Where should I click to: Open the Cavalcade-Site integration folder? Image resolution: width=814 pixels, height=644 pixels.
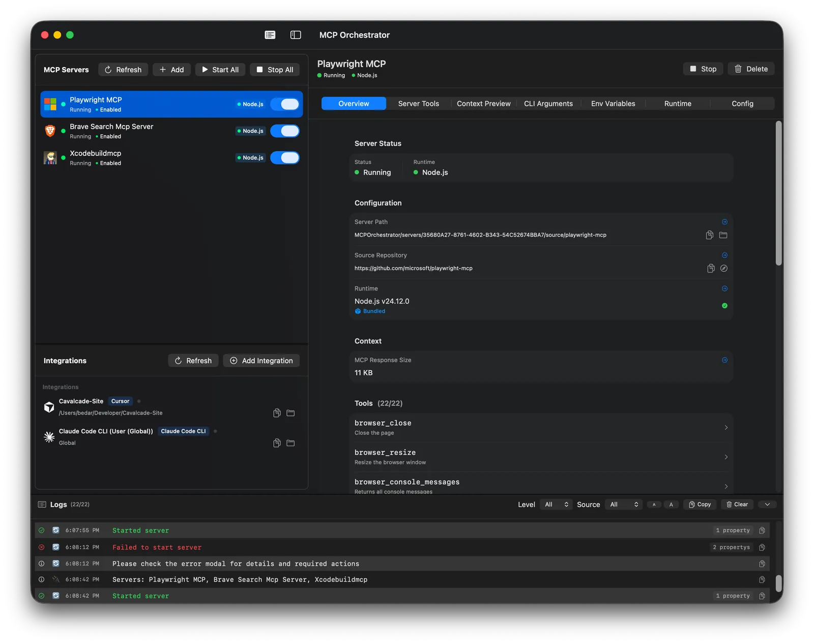(x=290, y=413)
